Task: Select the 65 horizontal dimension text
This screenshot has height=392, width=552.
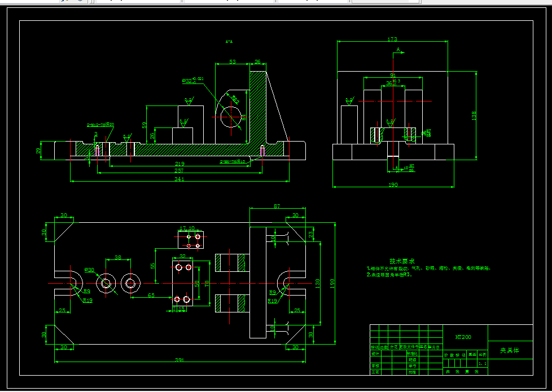Action: pos(151,295)
